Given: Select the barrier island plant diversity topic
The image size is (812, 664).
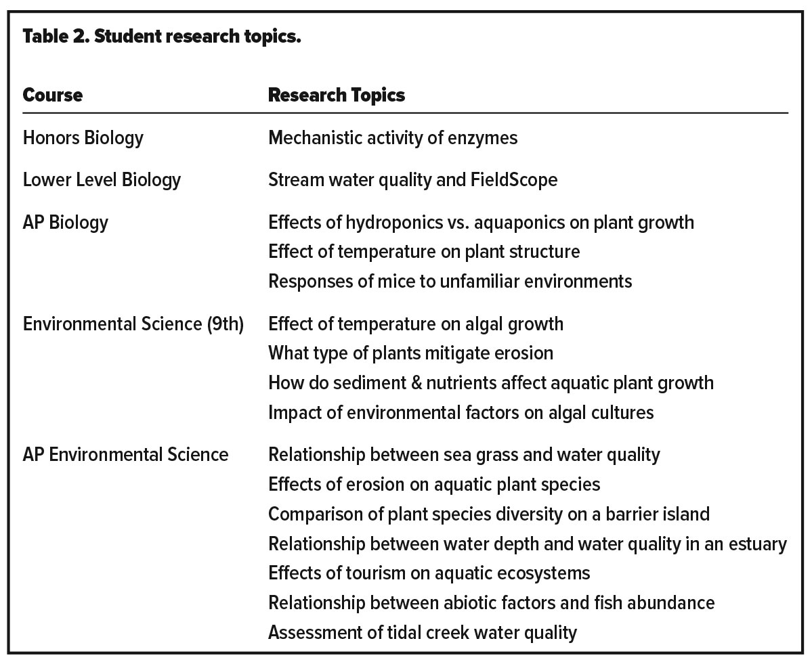Looking at the screenshot, I should click(x=488, y=514).
